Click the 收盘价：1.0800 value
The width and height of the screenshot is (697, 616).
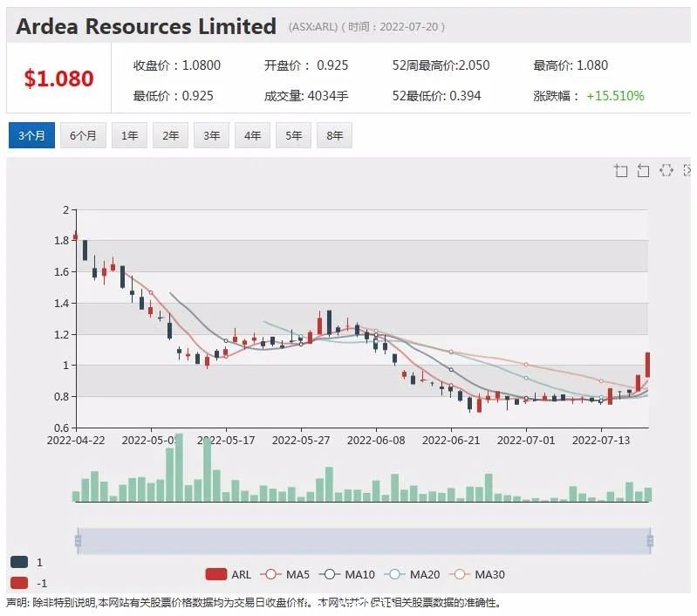(x=177, y=65)
